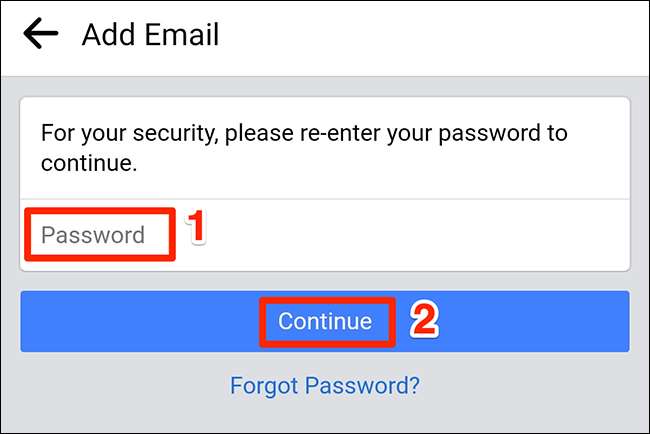Click the blue Forgot Password? text
Viewport: 650px width, 434px height.
point(325,385)
